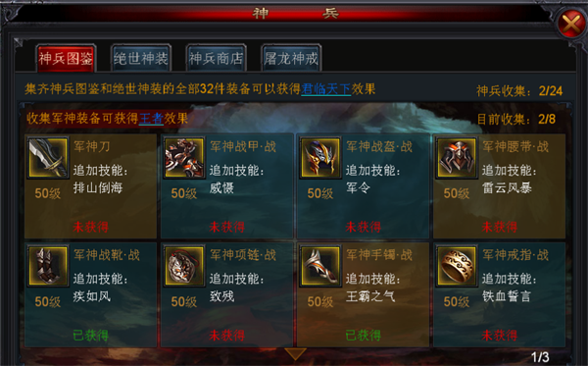This screenshot has height=366, width=588.
Task: Close the 神兵 window
Action: [x=571, y=25]
